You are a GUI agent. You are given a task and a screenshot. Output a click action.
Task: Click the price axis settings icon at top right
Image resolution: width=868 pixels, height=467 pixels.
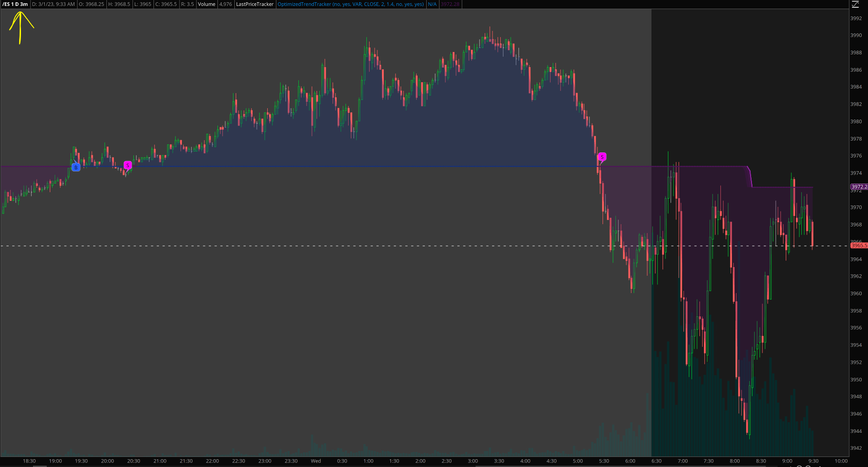pos(855,5)
